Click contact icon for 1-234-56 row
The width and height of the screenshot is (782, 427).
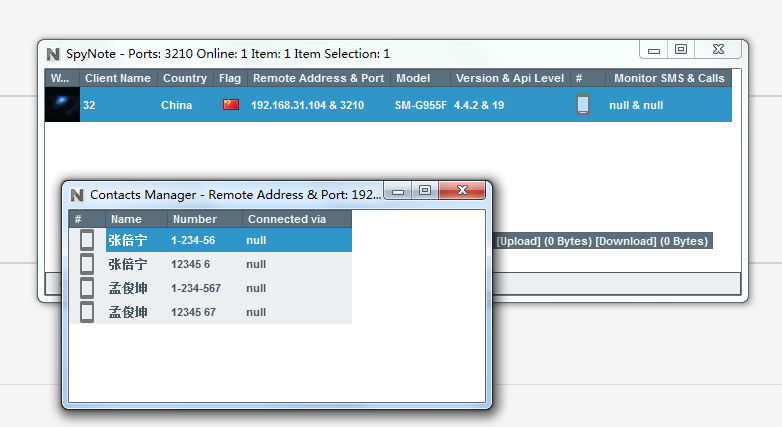(x=87, y=240)
